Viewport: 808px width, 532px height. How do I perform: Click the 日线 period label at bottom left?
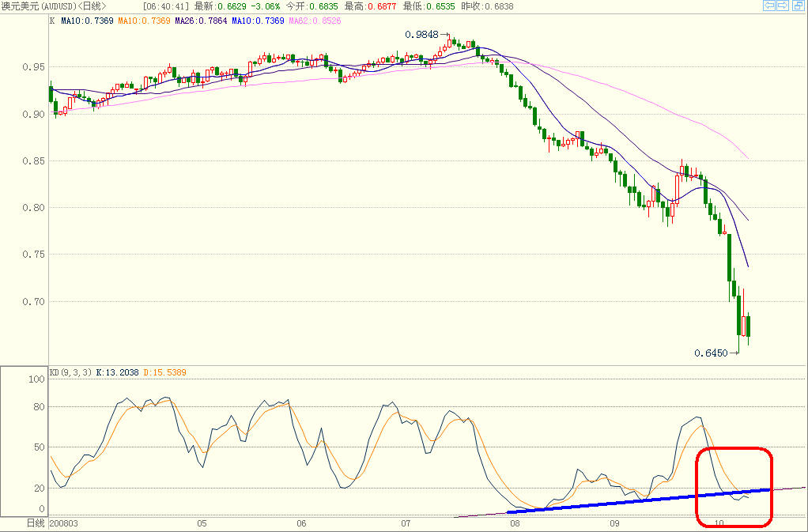pyautogui.click(x=36, y=523)
